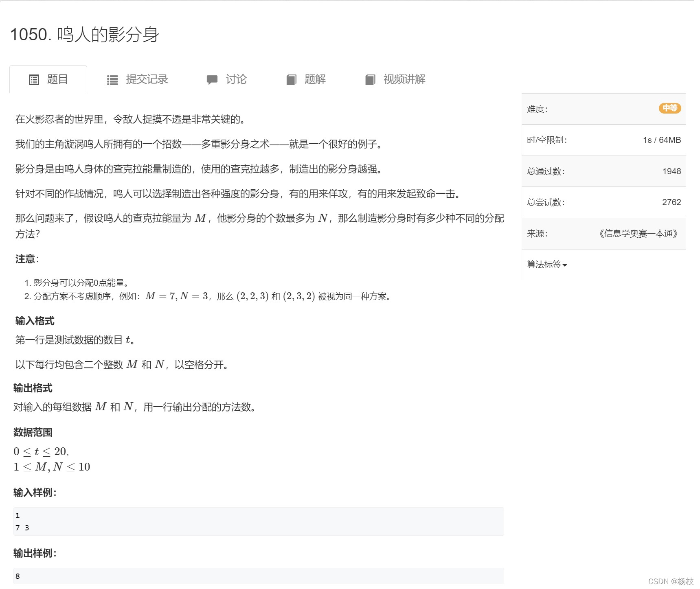This screenshot has height=589, width=700.
Task: Click the 输出格式 heading
Action: click(33, 388)
